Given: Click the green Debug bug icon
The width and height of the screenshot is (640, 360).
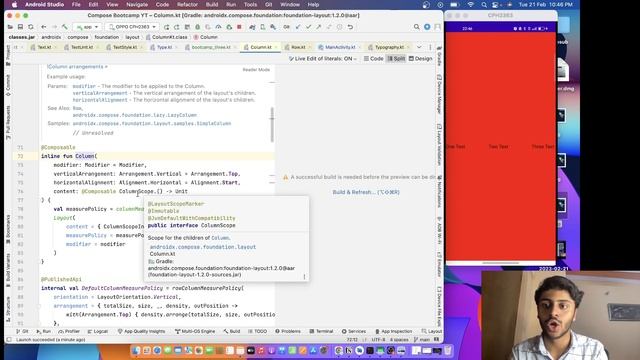Looking at the screenshot, I should point(198,27).
